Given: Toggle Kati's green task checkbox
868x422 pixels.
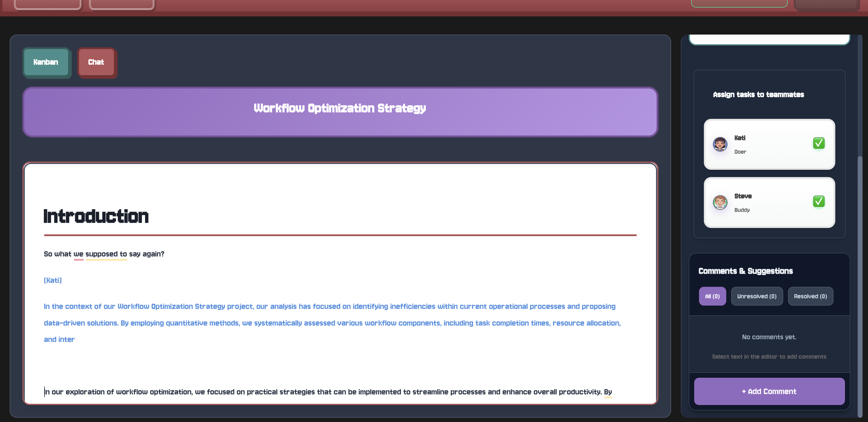Looking at the screenshot, I should (818, 143).
